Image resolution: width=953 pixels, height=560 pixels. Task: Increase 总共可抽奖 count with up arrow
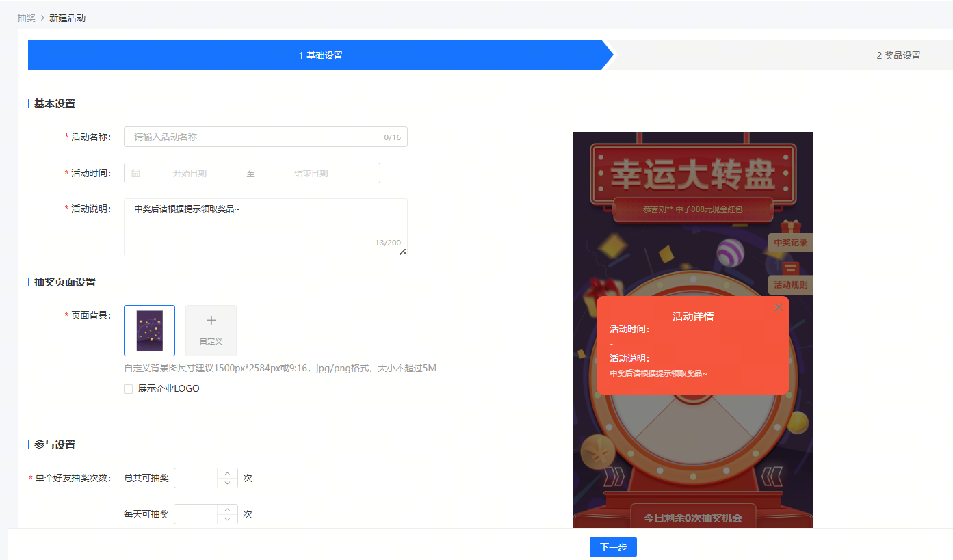pos(227,473)
